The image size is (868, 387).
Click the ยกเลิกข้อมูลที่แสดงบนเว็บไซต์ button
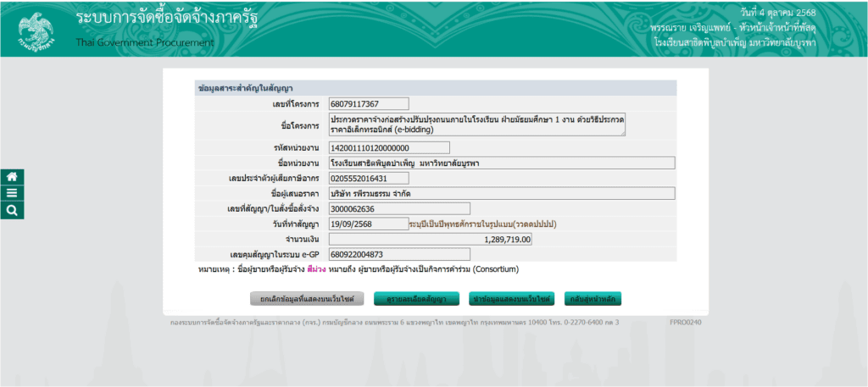click(307, 299)
